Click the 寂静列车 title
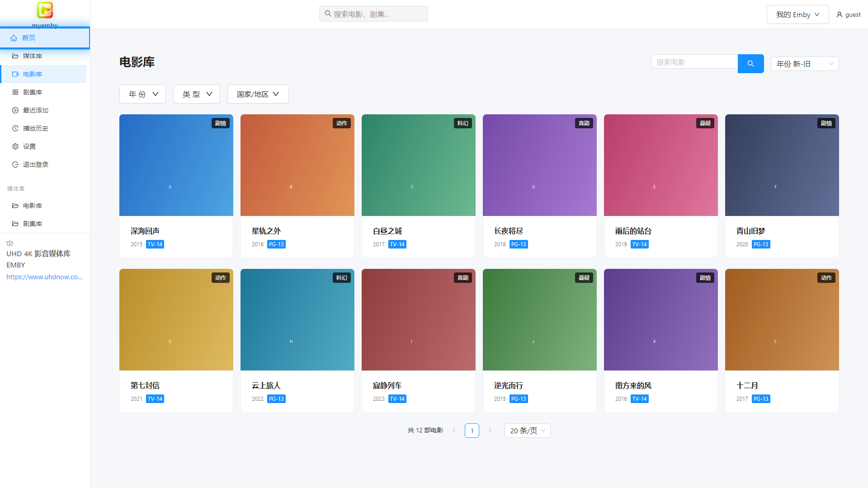 pos(387,386)
